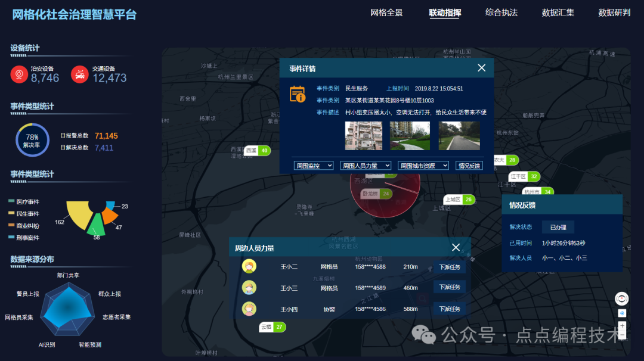This screenshot has height=361, width=644.
Task: Click the 民生事件 legend color swatch
Action: click(11, 213)
